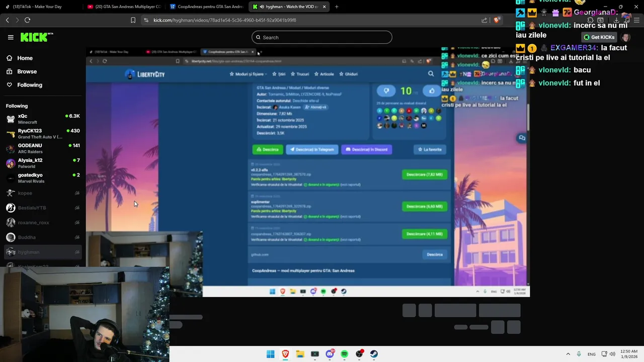
Task: Open Alysia_k12's channel in Following list
Action: (x=43, y=163)
